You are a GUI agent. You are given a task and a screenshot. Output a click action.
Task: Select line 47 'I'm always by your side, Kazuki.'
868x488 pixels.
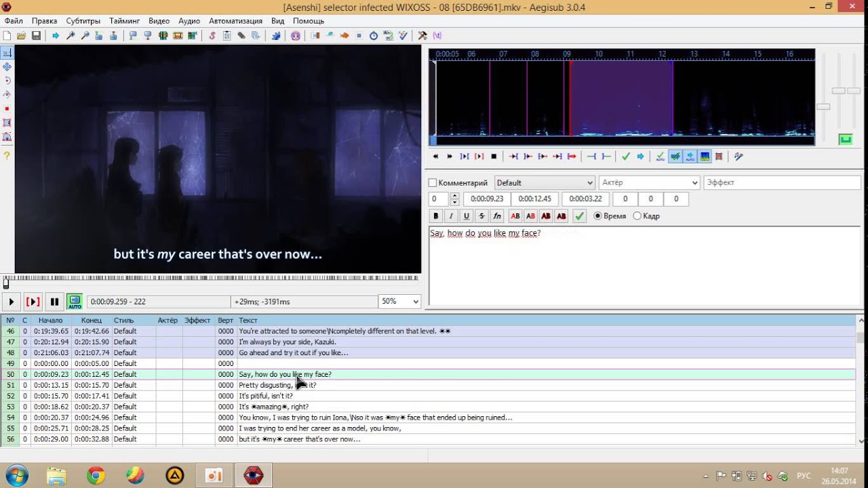[x=428, y=342]
